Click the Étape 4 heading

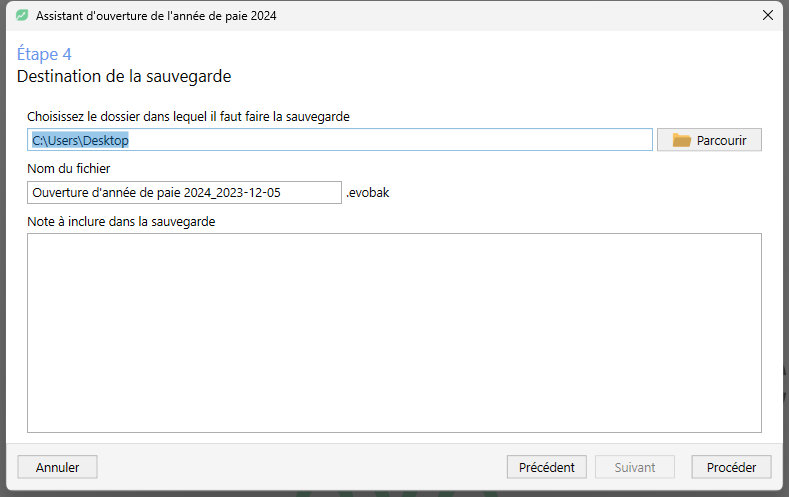[44, 53]
